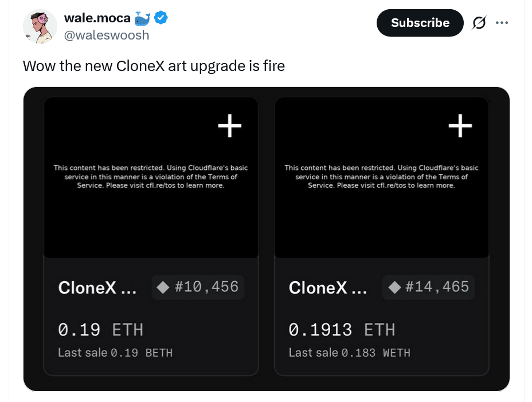Click the 0.19 ETH price

tap(100, 330)
